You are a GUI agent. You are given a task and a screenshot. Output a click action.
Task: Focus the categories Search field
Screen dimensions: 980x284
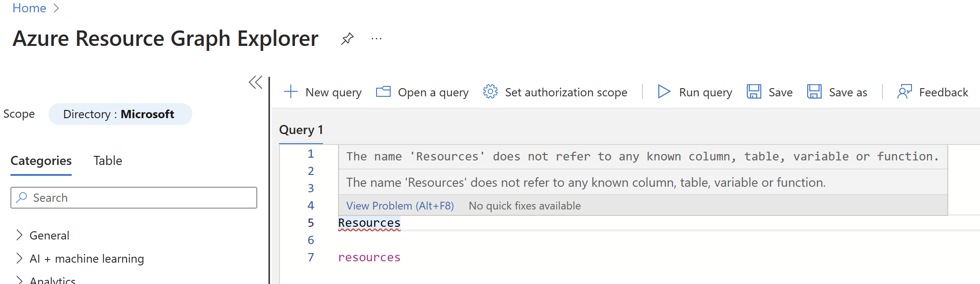(134, 198)
